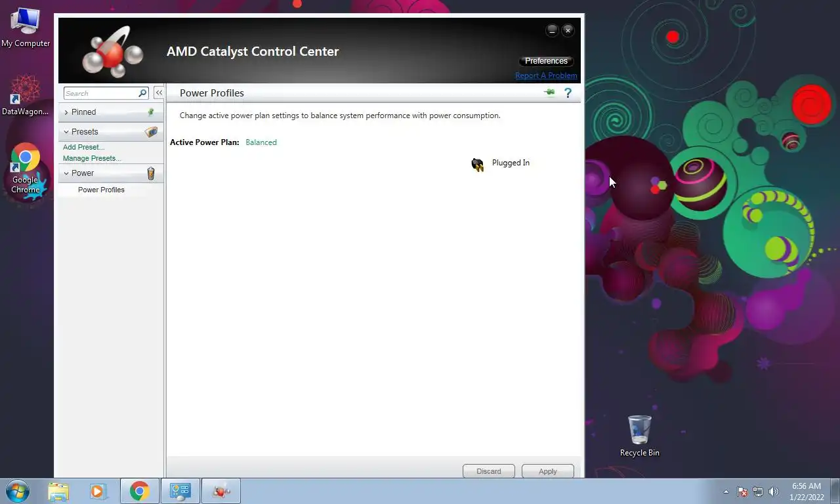Open the Windows Start menu
840x504 pixels.
pyautogui.click(x=18, y=491)
